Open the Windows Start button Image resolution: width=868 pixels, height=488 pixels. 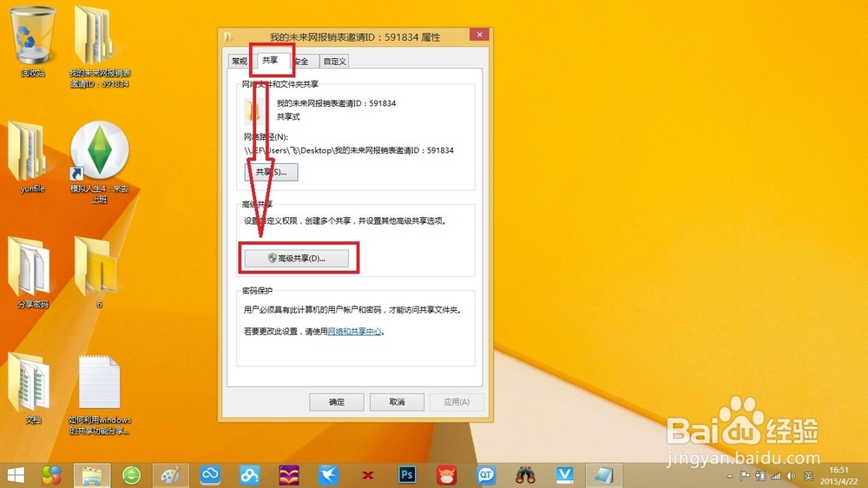click(x=16, y=475)
